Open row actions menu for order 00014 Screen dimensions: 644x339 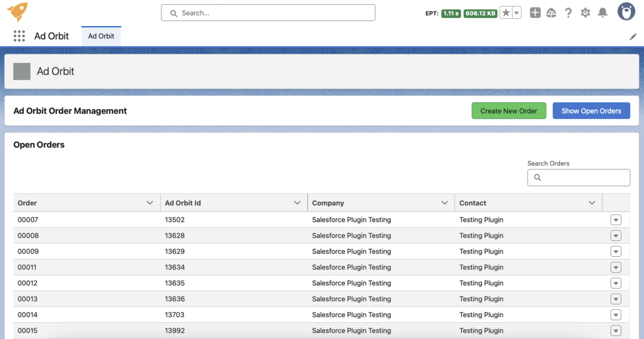click(x=616, y=315)
